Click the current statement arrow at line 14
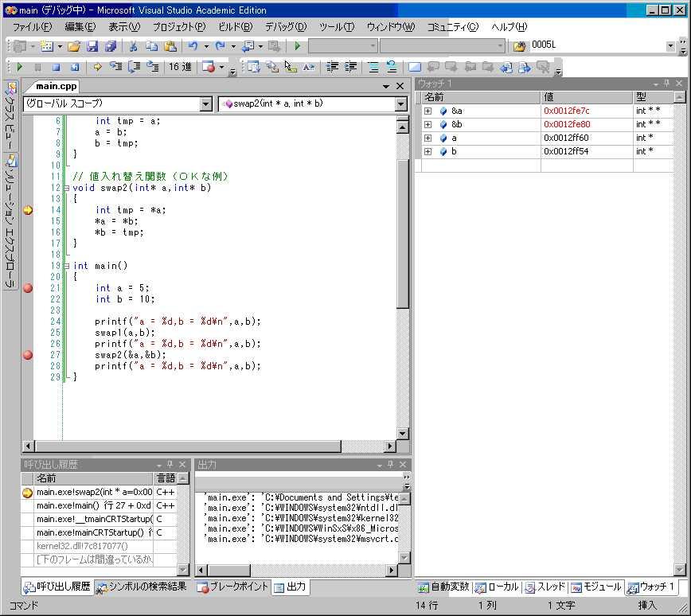Viewport: 691px width, 616px height. click(28, 210)
